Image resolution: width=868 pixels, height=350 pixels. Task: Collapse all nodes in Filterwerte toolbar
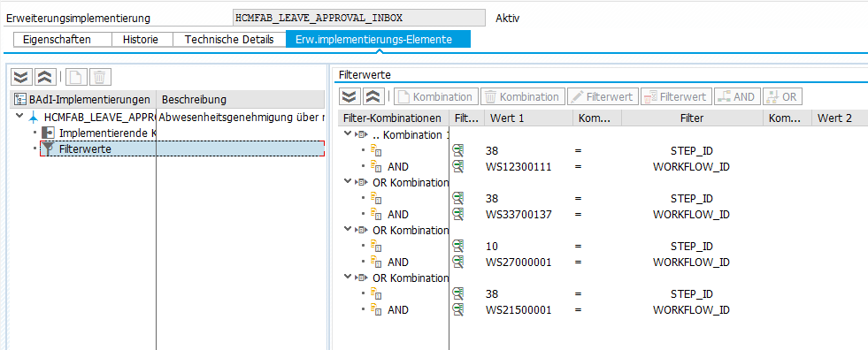373,96
